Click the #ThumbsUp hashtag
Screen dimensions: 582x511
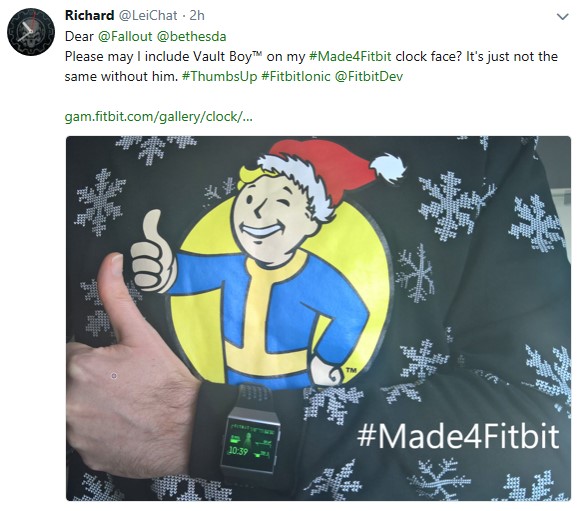tap(219, 76)
